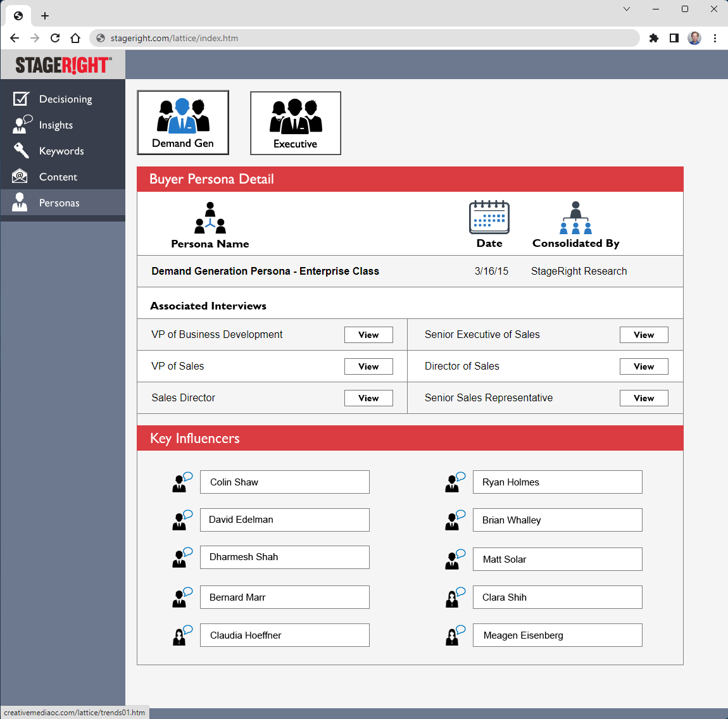Click the Keywords key icon

(x=21, y=151)
